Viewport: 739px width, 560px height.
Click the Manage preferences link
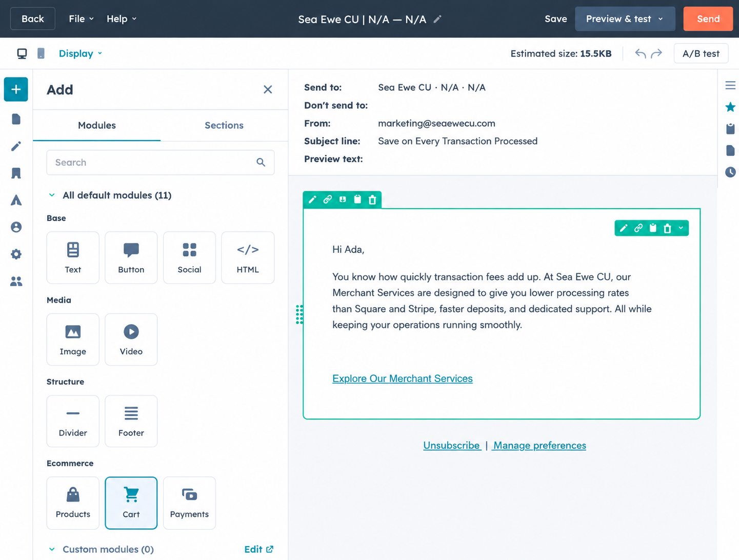[x=540, y=446]
